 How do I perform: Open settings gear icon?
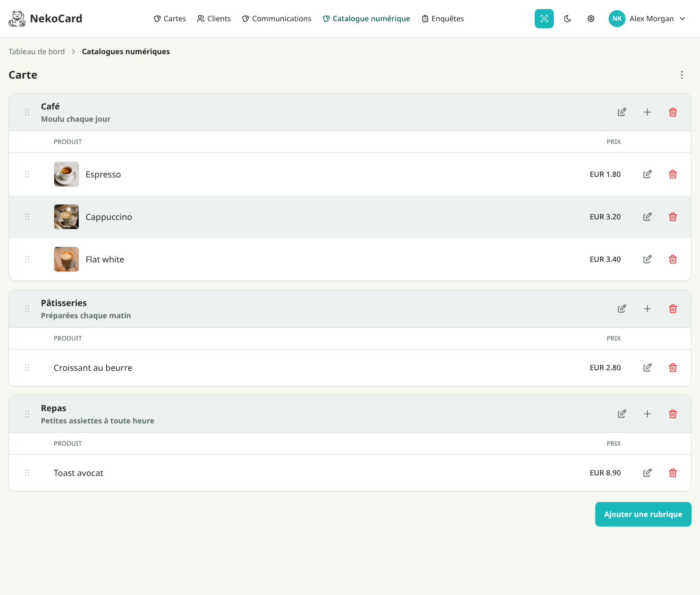[591, 19]
